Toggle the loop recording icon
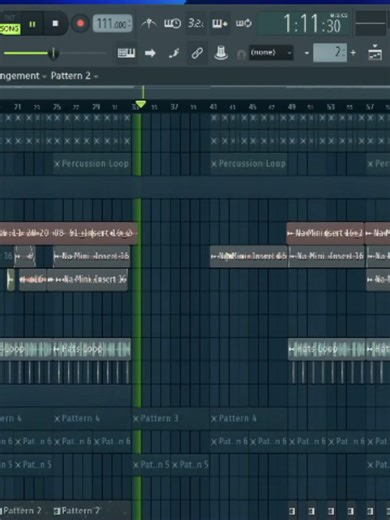Image resolution: width=390 pixels, height=520 pixels. click(x=244, y=23)
